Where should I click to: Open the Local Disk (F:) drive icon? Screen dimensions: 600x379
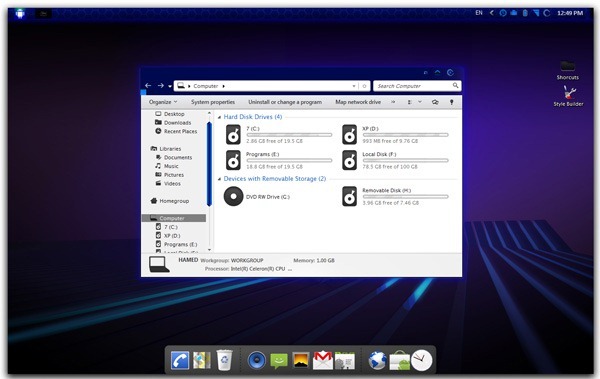[x=349, y=160]
